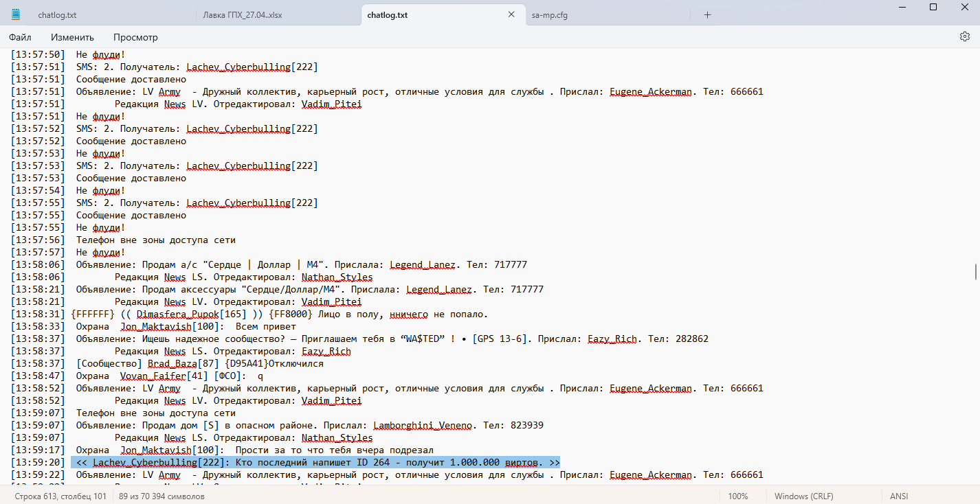Switch to the sa-mp.cfg tab
Viewport: 980px width, 504px height.
[x=549, y=15]
